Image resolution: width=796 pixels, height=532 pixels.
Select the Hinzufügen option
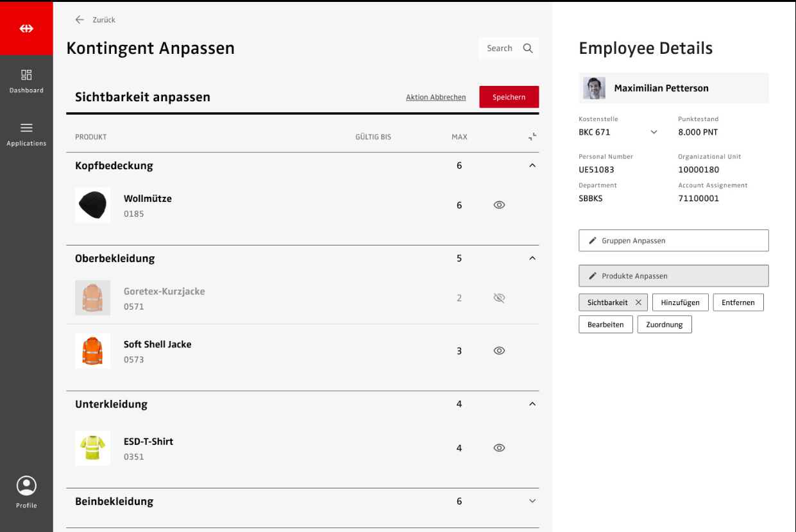pos(680,303)
